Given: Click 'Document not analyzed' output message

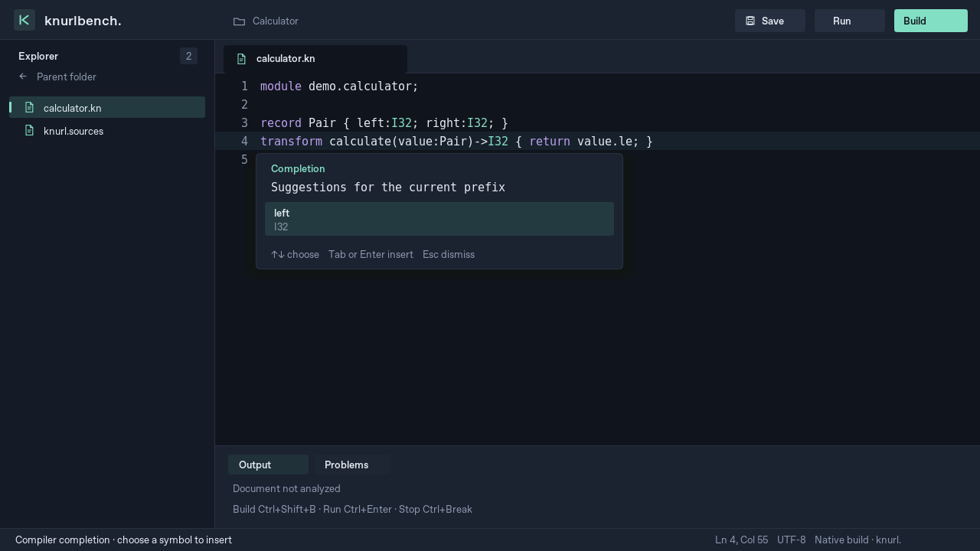Looking at the screenshot, I should (x=286, y=488).
